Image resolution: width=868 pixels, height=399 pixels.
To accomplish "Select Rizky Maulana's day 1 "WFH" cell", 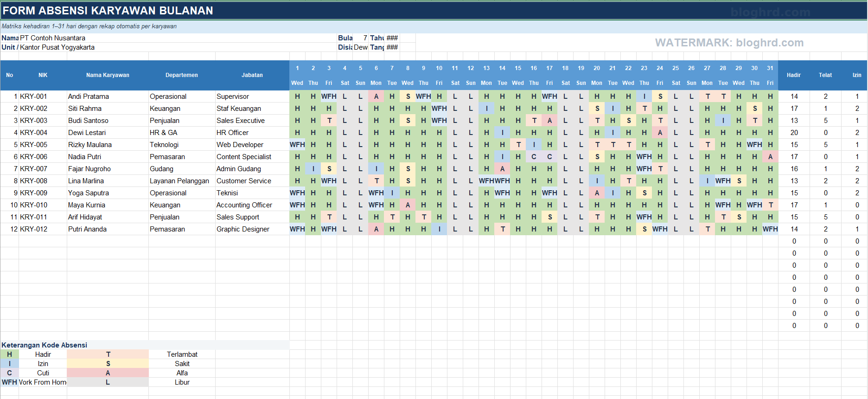I will 297,145.
